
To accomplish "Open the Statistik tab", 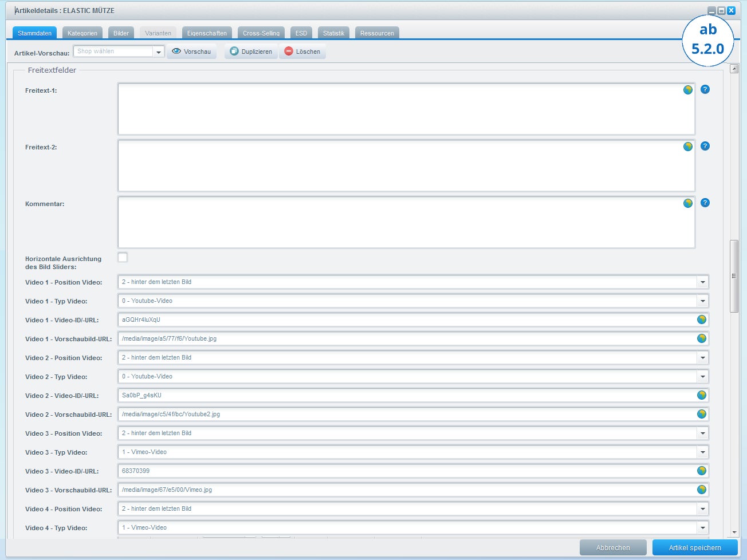I will (x=333, y=33).
